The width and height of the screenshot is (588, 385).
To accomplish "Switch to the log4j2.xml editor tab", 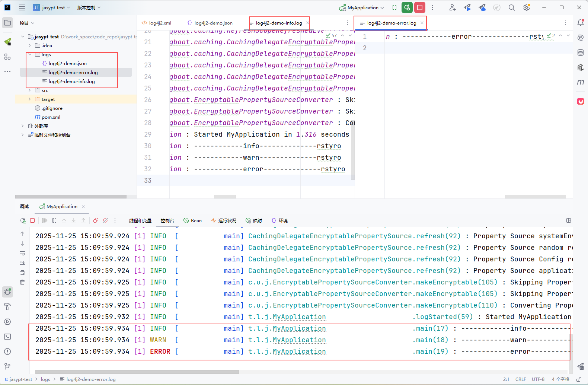I will click(x=160, y=23).
